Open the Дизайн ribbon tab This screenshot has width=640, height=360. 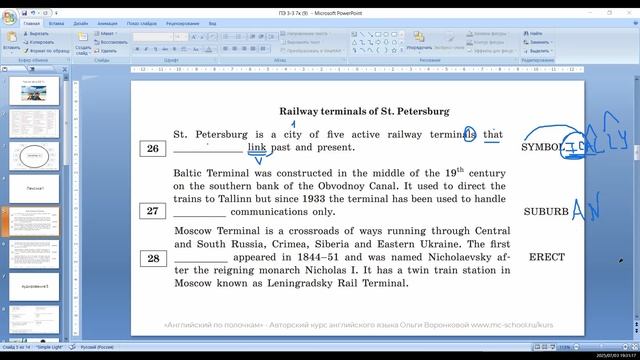click(80, 24)
